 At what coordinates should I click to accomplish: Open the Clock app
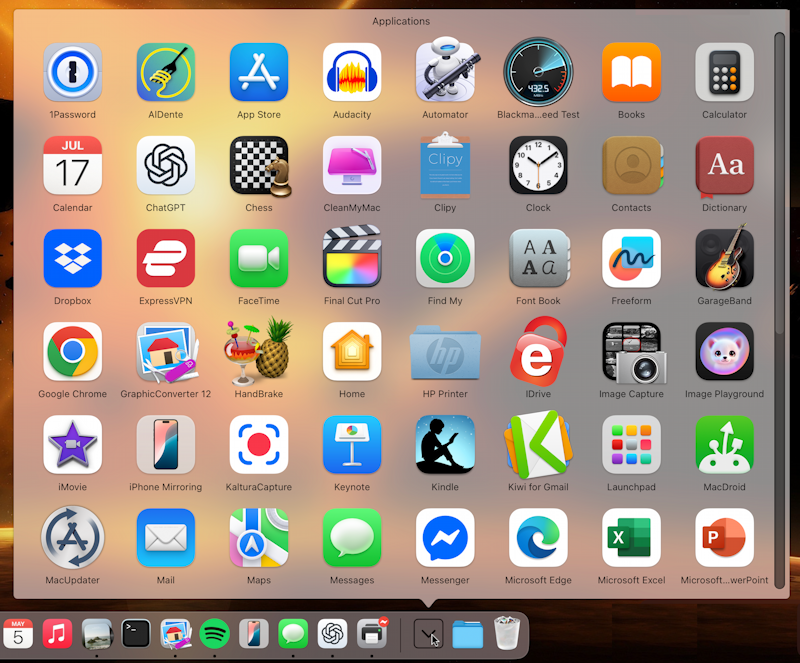[538, 165]
